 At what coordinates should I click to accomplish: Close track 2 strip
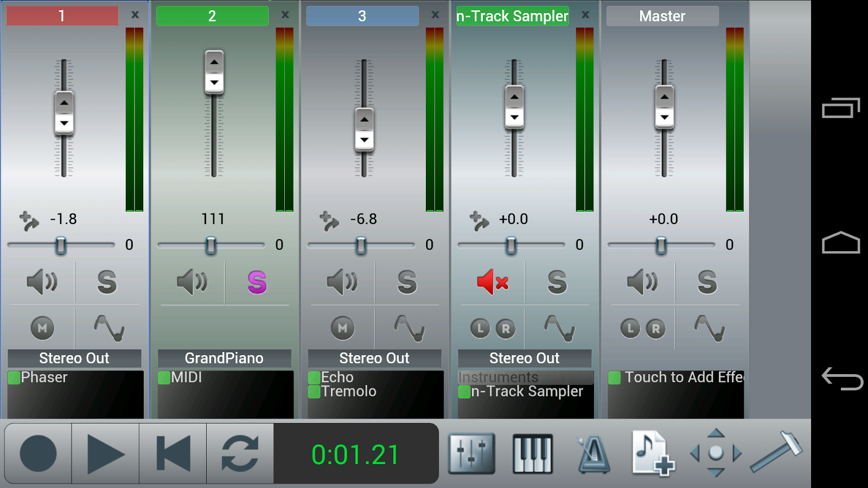point(285,15)
